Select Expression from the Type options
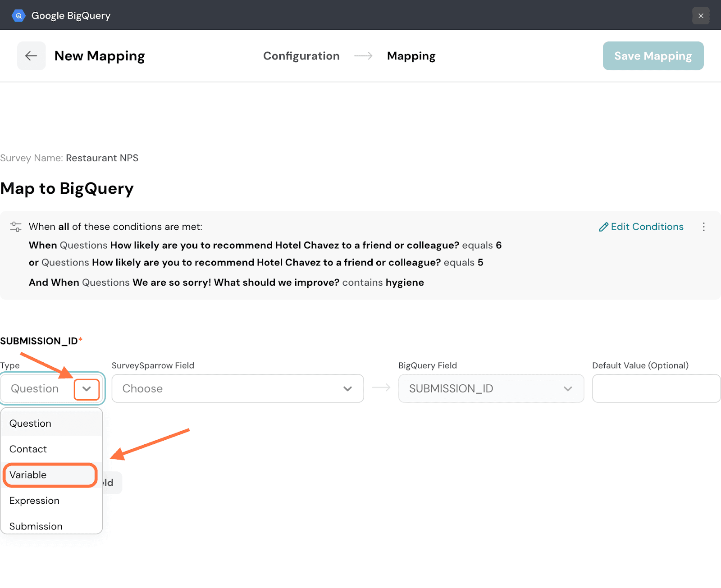Viewport: 721px width, 588px height. click(x=34, y=501)
